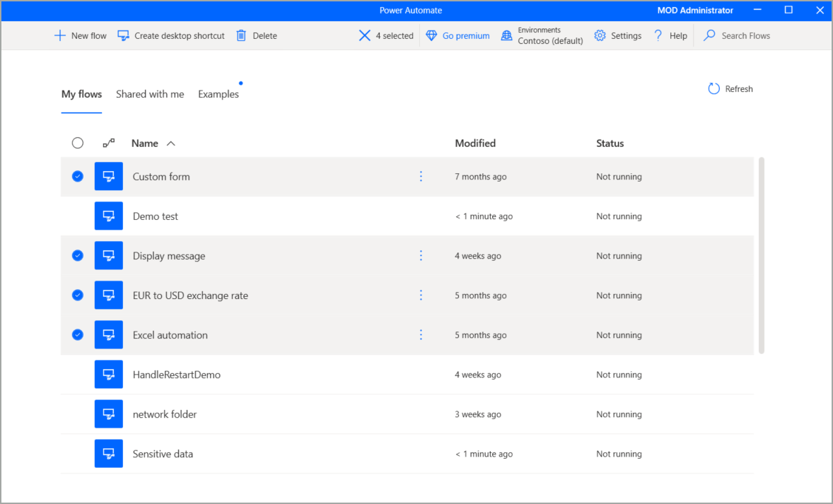
Task: Click the Search Flows input field
Action: pos(745,35)
